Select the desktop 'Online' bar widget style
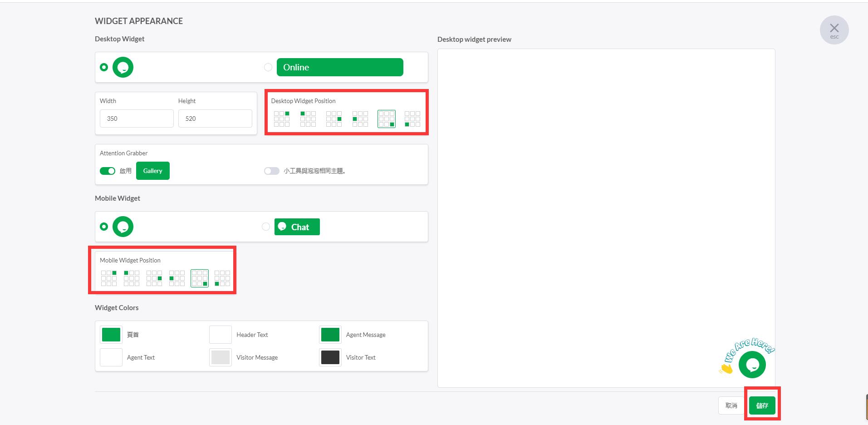868x425 pixels. [x=268, y=67]
